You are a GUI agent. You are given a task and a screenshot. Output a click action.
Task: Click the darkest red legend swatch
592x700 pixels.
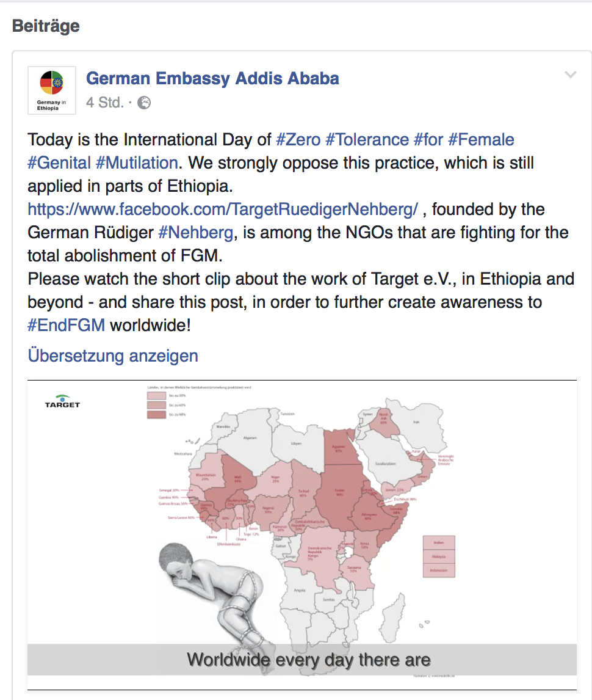(x=156, y=415)
